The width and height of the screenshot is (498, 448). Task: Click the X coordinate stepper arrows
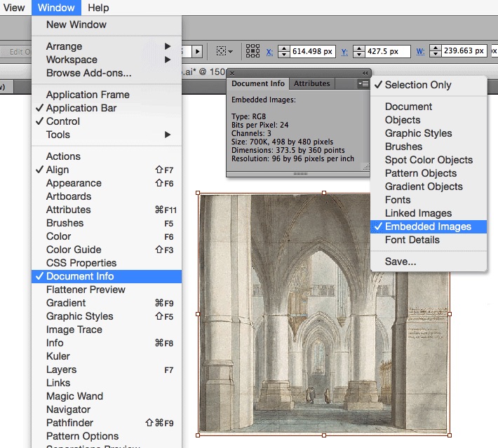click(x=283, y=51)
